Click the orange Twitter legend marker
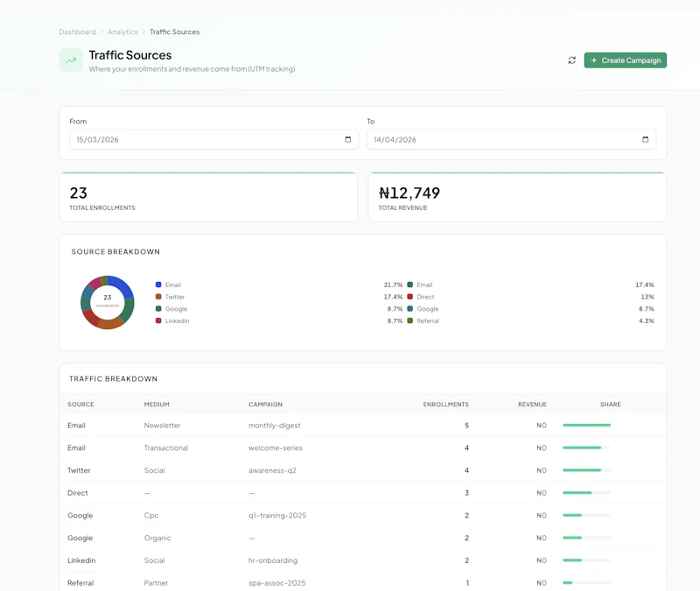Screen dimensions: 700x591 (158, 297)
